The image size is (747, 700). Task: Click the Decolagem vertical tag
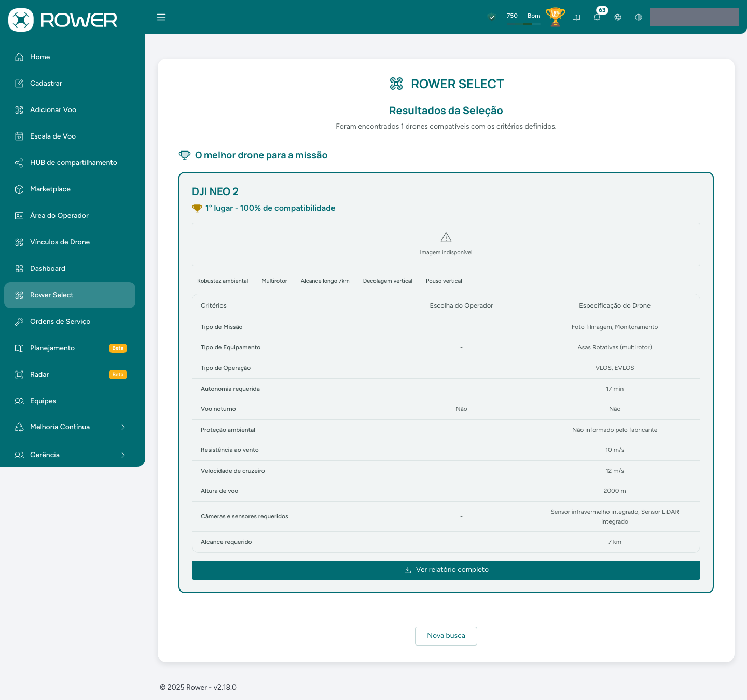click(388, 281)
